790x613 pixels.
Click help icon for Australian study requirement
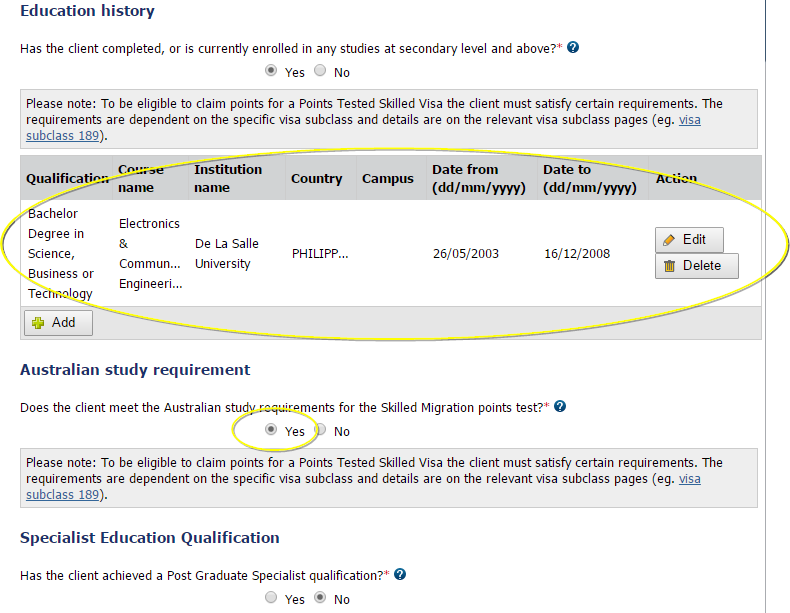[560, 407]
